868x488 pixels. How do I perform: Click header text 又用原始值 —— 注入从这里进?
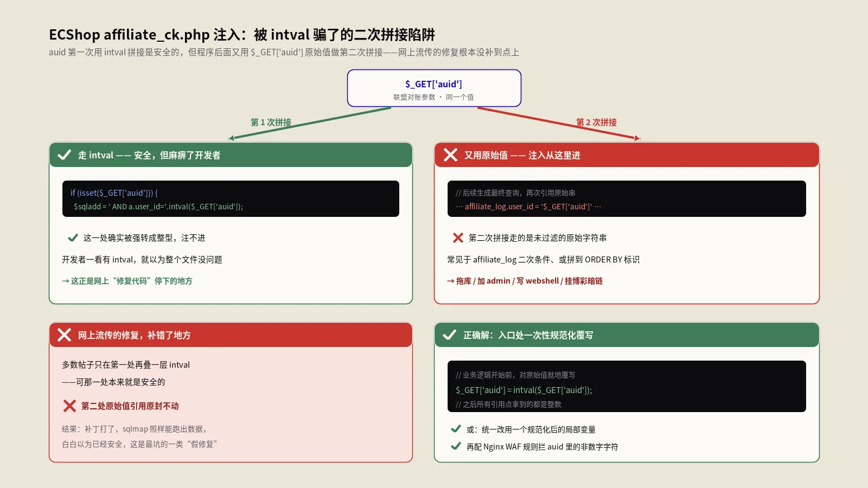[522, 155]
